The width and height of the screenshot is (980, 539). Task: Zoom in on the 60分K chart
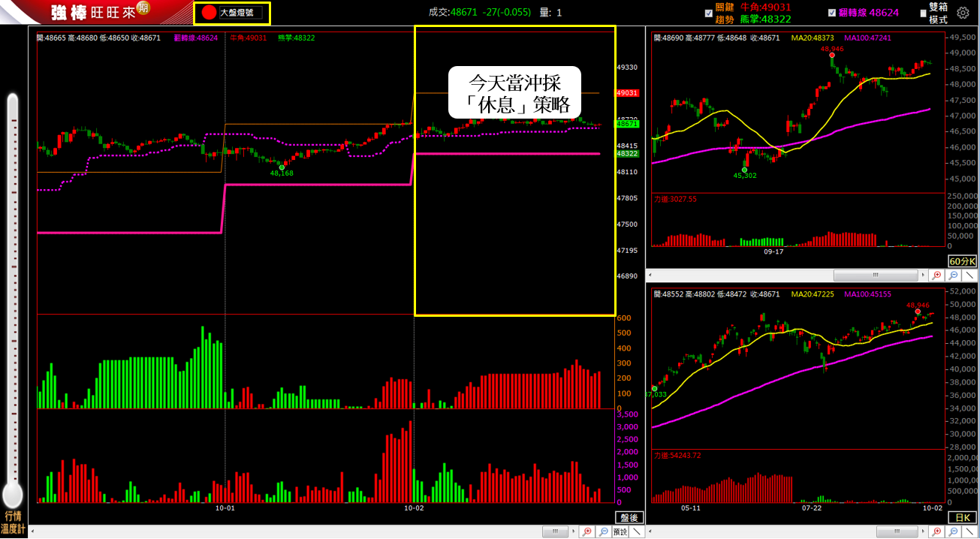[x=936, y=276]
